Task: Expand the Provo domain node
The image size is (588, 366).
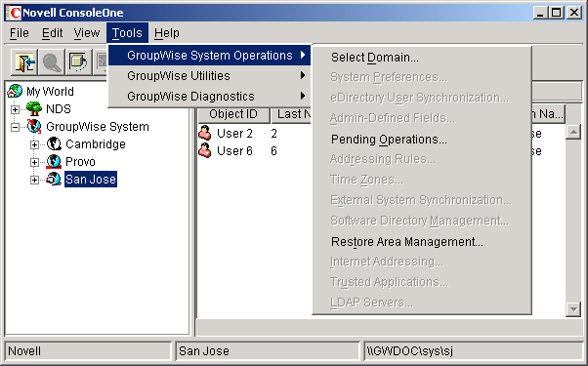Action: point(34,162)
